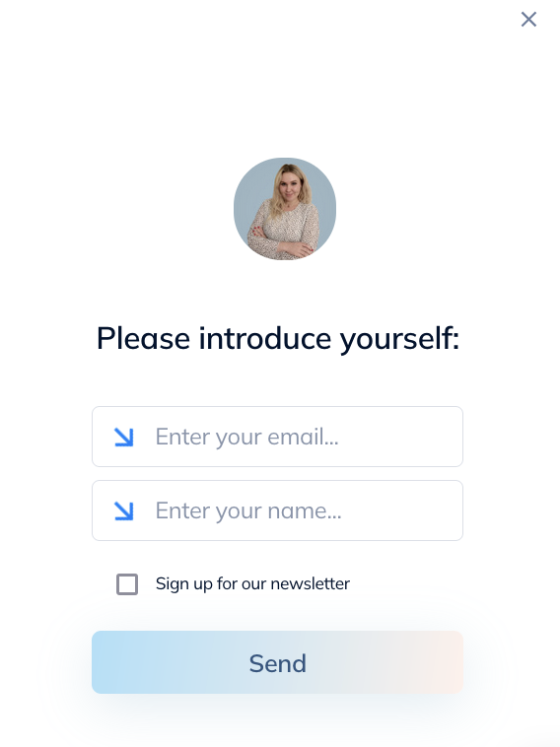
Task: Focus the 'Enter your email...' input field
Action: 277,437
